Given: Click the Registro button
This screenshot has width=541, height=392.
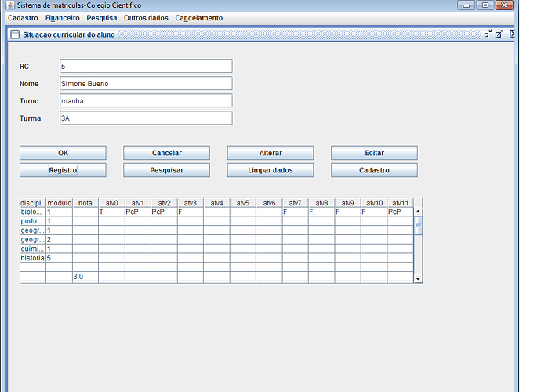Looking at the screenshot, I should coord(63,170).
